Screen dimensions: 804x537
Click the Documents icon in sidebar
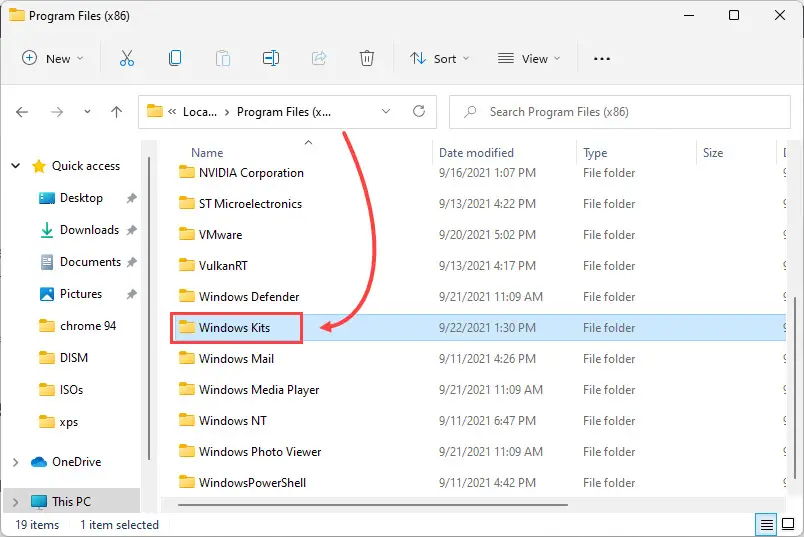pyautogui.click(x=47, y=262)
